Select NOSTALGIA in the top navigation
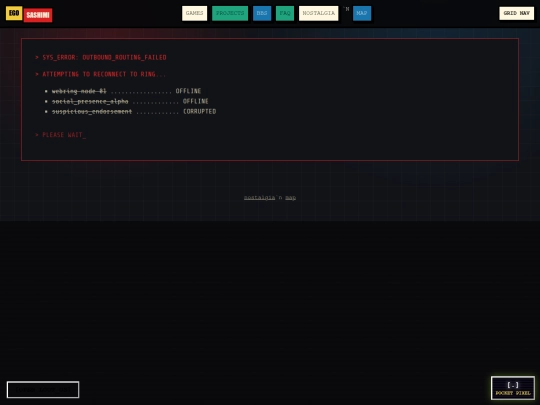540x405 pixels. pos(319,13)
